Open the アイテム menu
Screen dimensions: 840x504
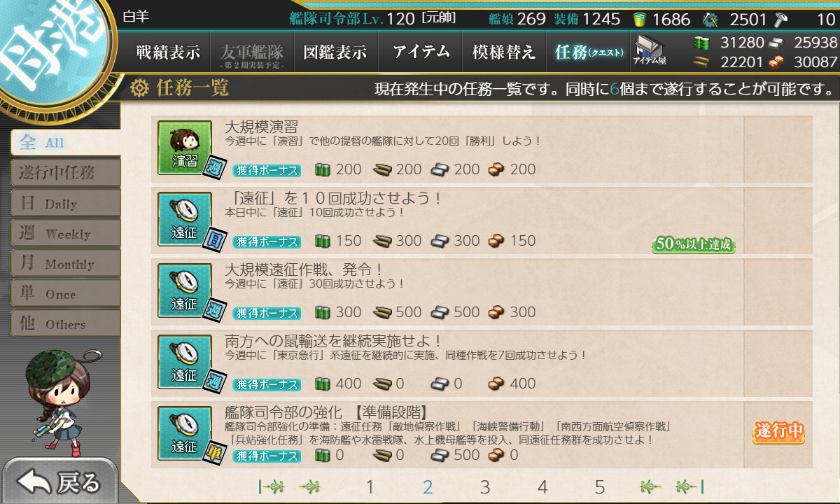[x=421, y=52]
